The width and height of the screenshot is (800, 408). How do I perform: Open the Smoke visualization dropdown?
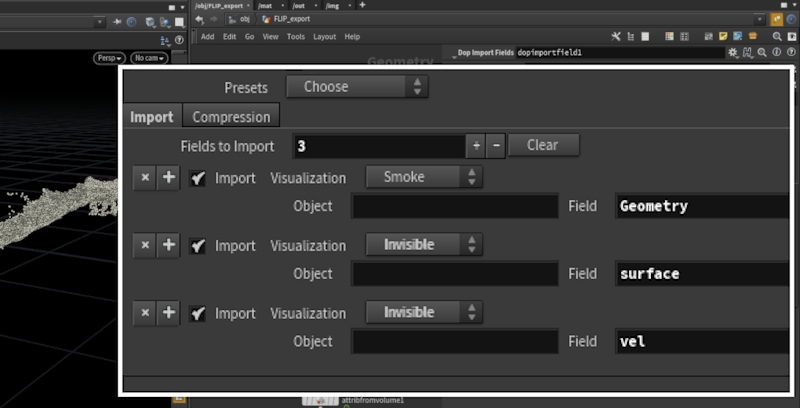(424, 177)
